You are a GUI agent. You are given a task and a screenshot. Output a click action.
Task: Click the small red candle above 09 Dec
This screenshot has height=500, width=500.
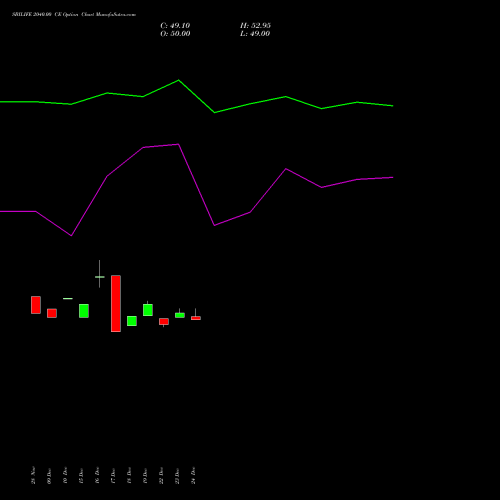(x=52, y=313)
